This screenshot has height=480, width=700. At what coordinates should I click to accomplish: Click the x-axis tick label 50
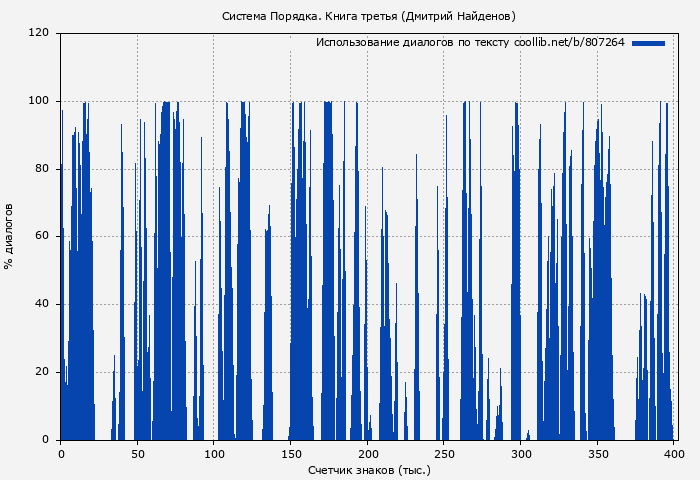pos(137,454)
